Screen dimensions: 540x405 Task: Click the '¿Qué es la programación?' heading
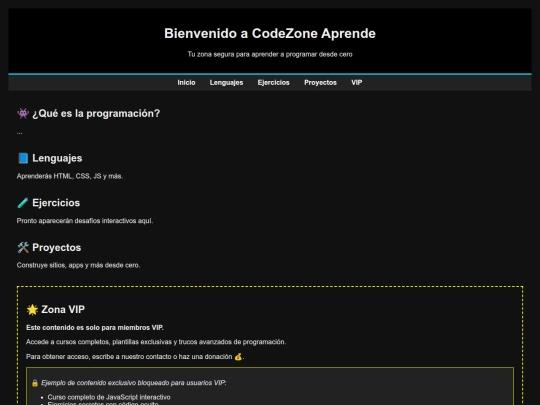pos(96,113)
